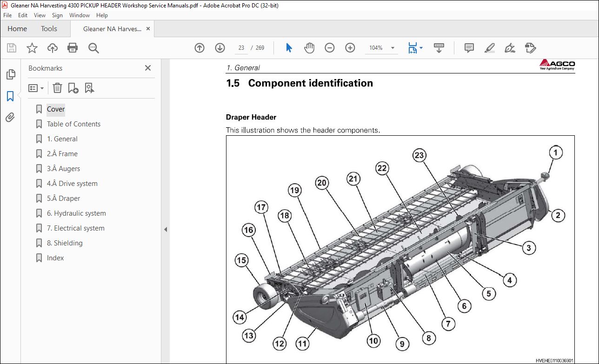This screenshot has height=364, width=599.
Task: Star this file as a favorite
Action: pyautogui.click(x=32, y=48)
